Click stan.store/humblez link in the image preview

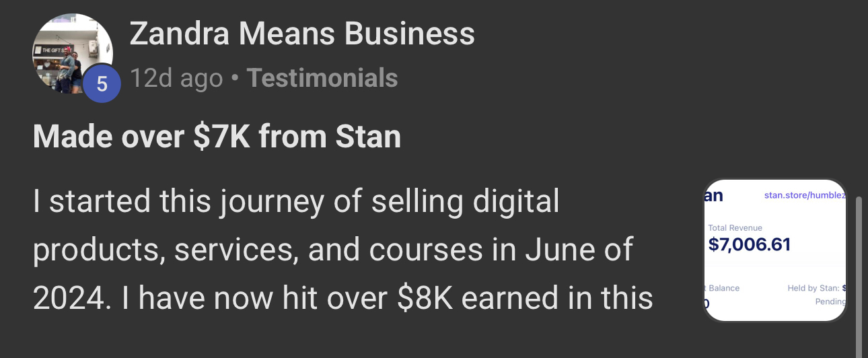pyautogui.click(x=805, y=196)
